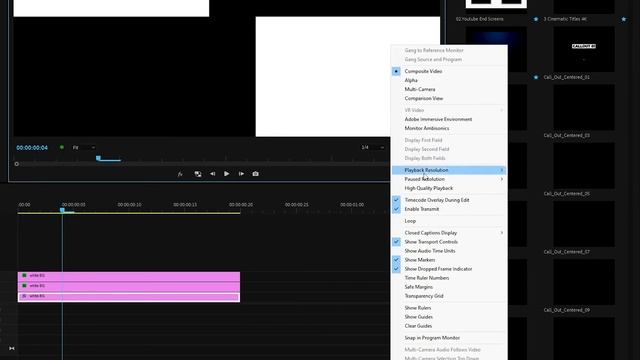Expand the VR Video submenu

click(449, 110)
